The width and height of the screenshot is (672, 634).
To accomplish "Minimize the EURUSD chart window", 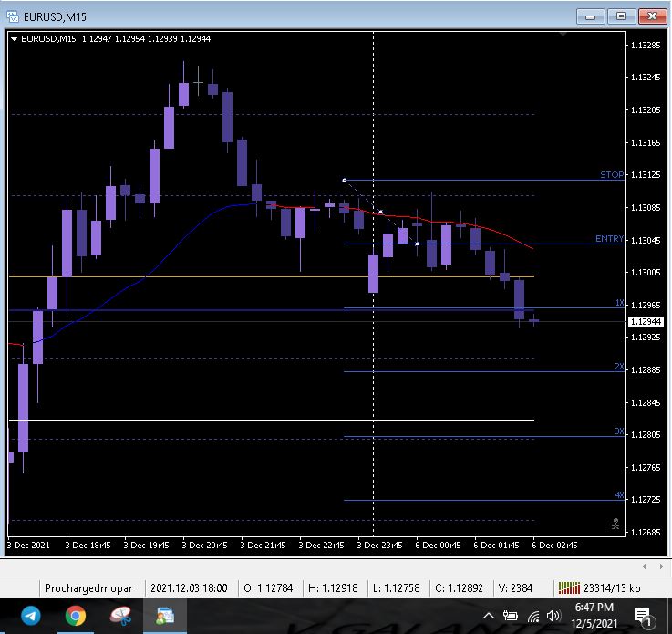I will [x=590, y=16].
